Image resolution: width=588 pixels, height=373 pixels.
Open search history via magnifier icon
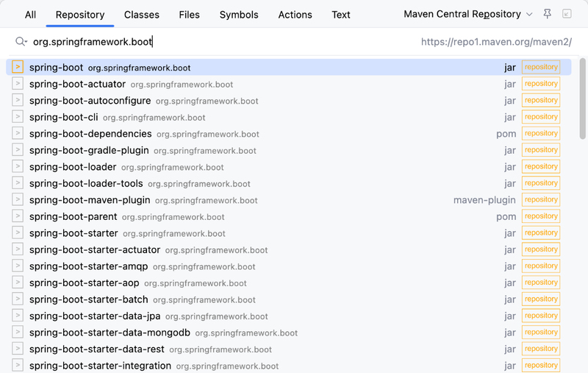(x=21, y=41)
